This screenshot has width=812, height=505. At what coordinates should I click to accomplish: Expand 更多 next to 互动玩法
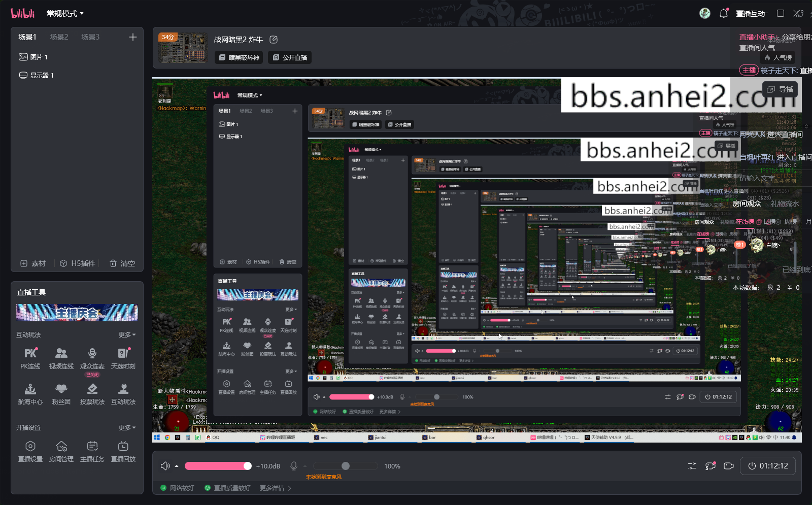(127, 335)
